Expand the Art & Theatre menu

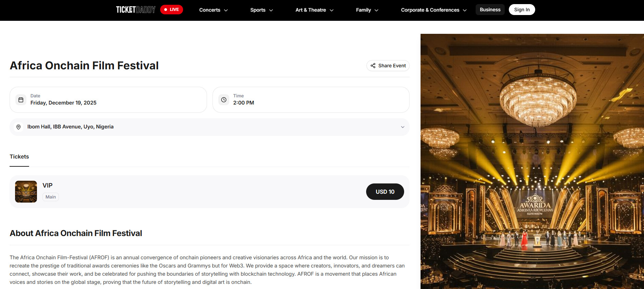[314, 10]
